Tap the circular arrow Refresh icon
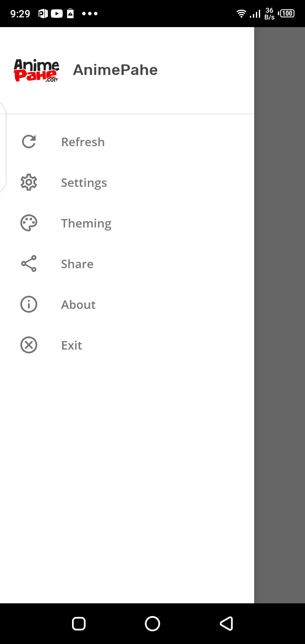 [x=29, y=142]
